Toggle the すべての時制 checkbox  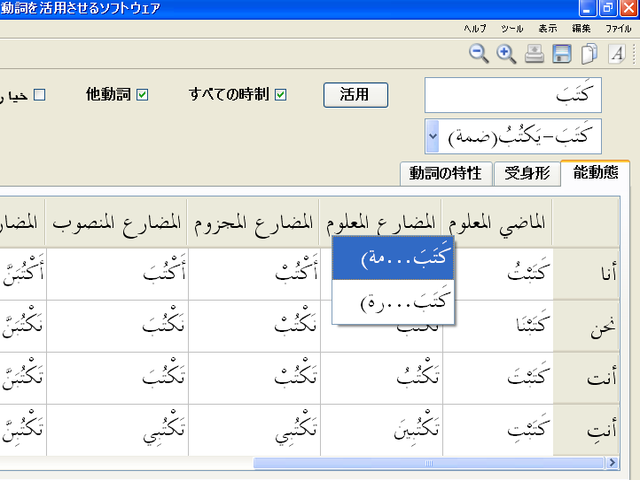(280, 95)
